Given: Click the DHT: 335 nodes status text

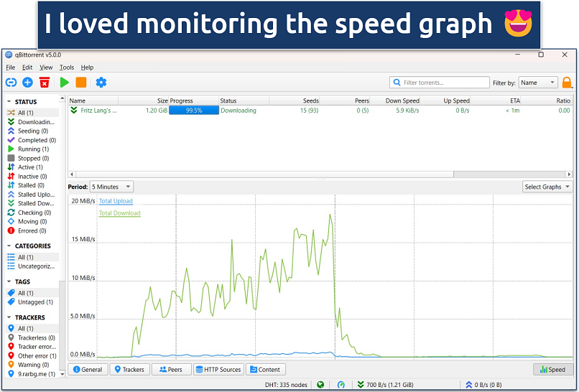Looking at the screenshot, I should 286,385.
